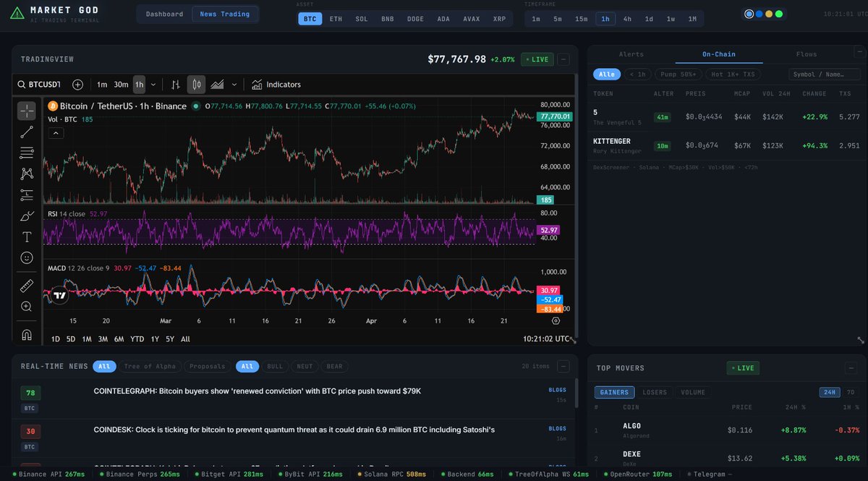Toggle the TradingView panel LIVE switch
The height and width of the screenshot is (481, 868).
[x=538, y=59]
